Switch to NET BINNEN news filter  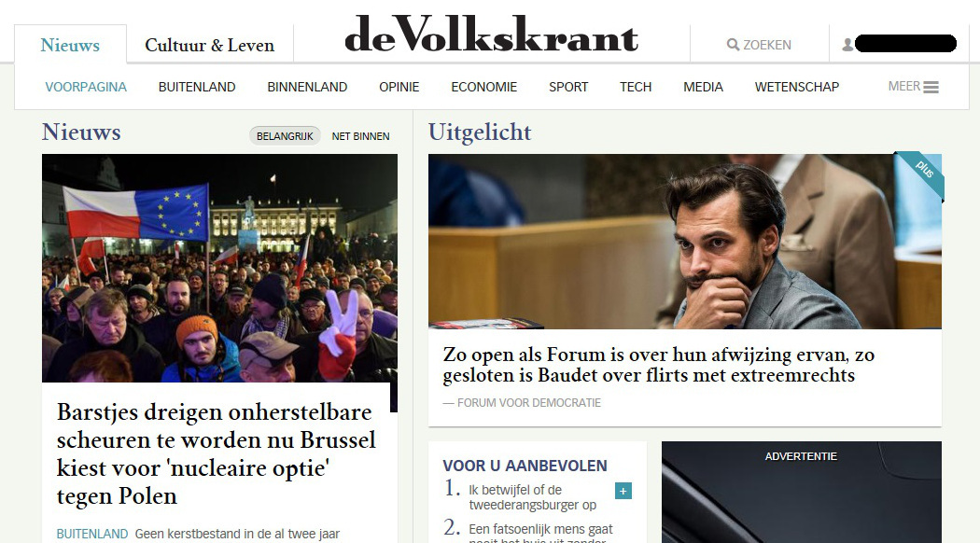click(x=360, y=136)
